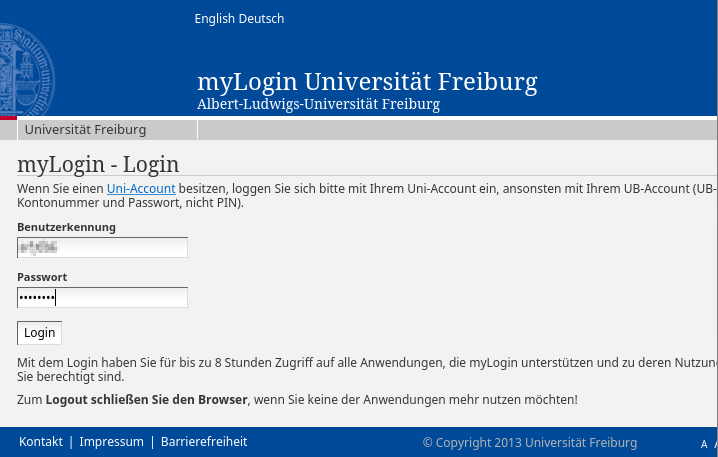Click the 'myLogin Universität Freiburg' header title

pos(367,81)
